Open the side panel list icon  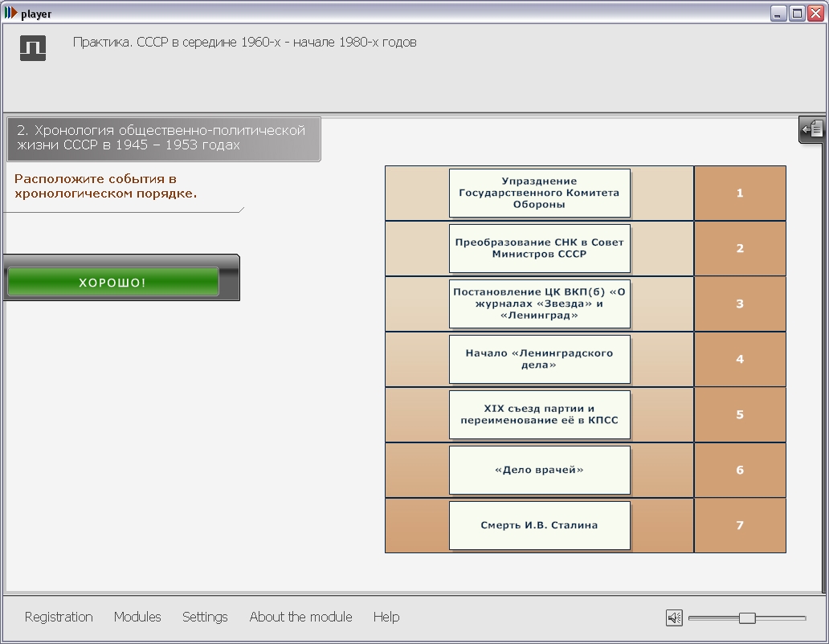tap(812, 128)
